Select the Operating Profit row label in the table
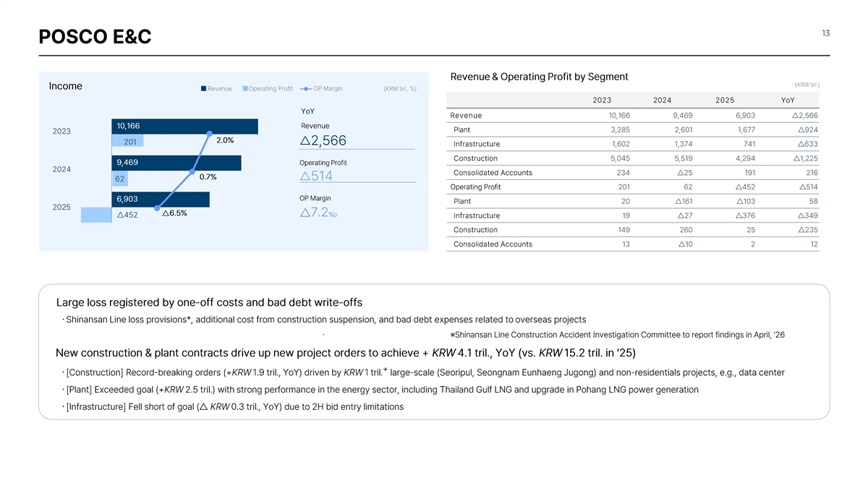 475,187
